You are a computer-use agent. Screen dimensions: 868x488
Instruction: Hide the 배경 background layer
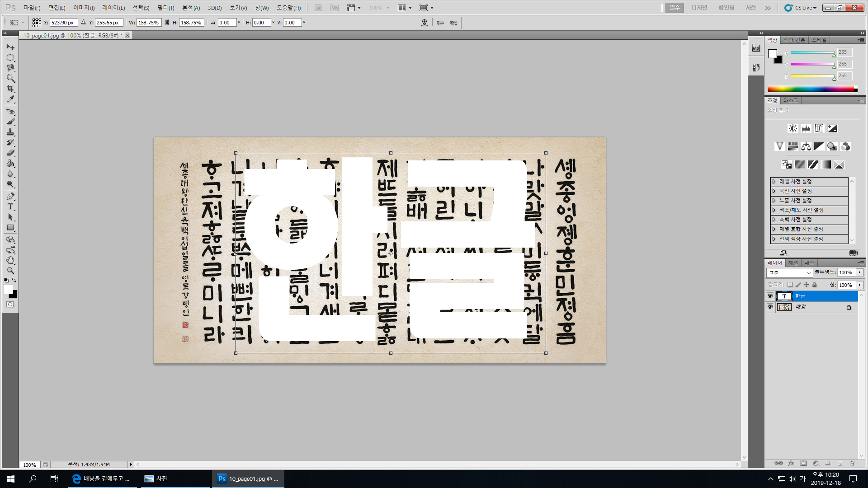pos(770,307)
